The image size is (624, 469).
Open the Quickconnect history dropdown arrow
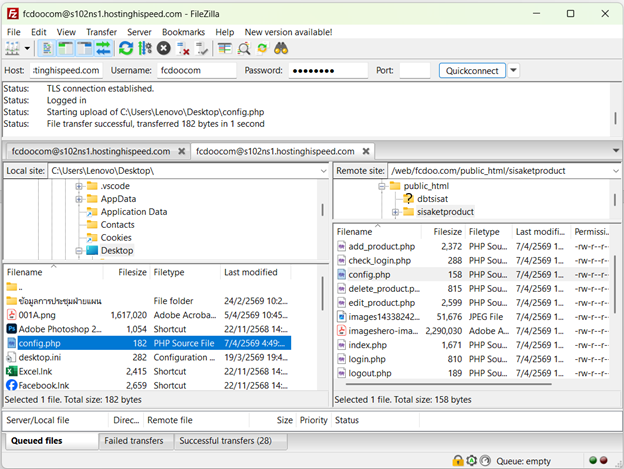click(513, 70)
